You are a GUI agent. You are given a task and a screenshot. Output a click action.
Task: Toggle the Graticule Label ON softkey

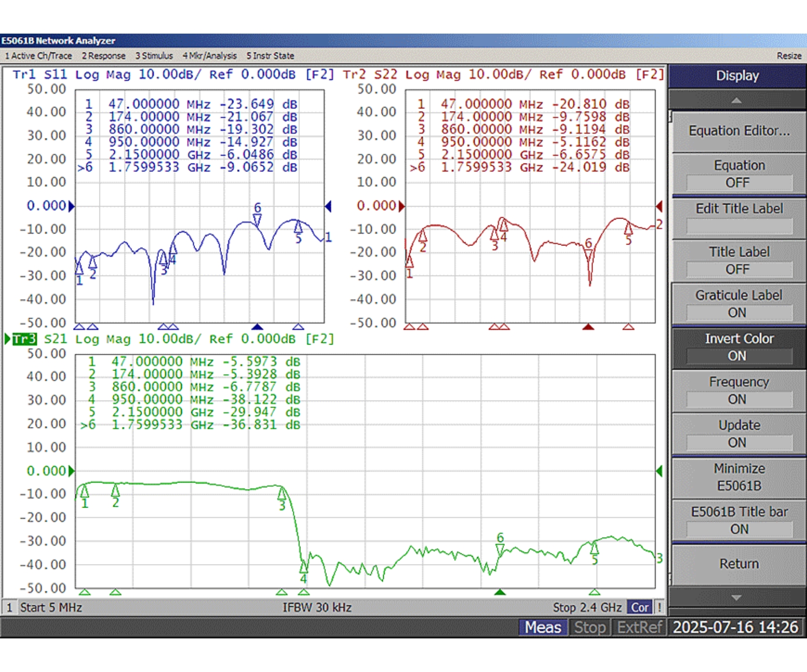[x=738, y=304]
